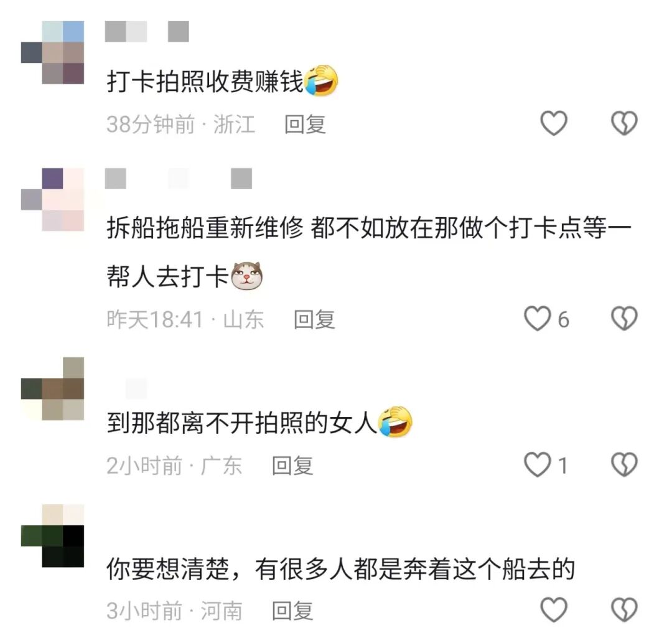Open username above 打卡拍照收费赚钱 comment
The image size is (672, 643).
[x=147, y=31]
